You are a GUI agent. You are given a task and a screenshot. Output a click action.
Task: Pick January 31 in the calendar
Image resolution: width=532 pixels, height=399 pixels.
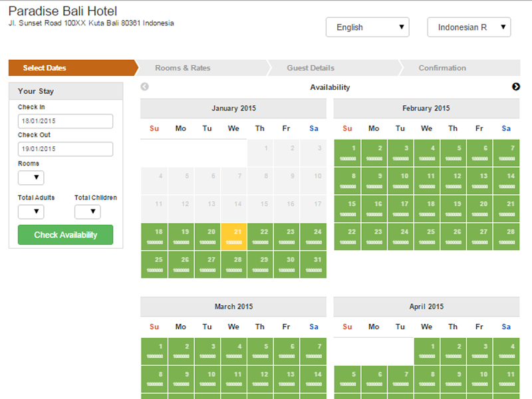[313, 264]
